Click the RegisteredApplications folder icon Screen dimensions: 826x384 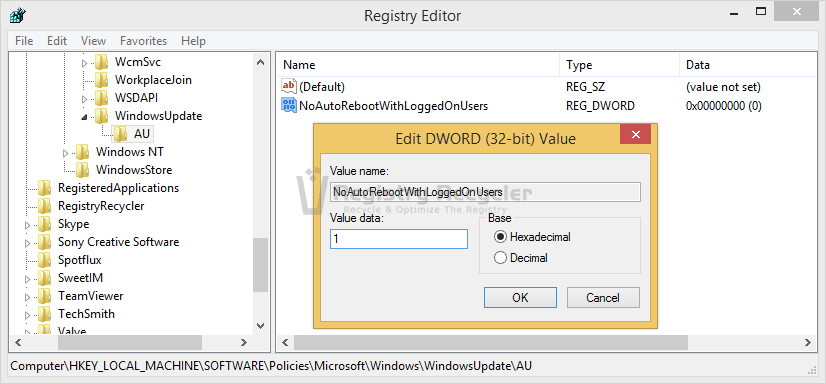pos(45,188)
